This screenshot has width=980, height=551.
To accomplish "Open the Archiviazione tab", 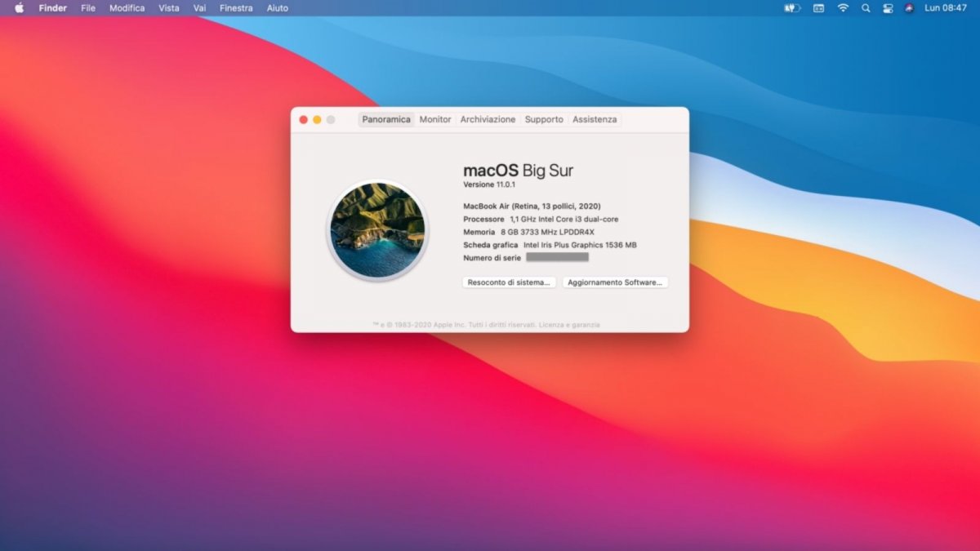I will tap(488, 119).
